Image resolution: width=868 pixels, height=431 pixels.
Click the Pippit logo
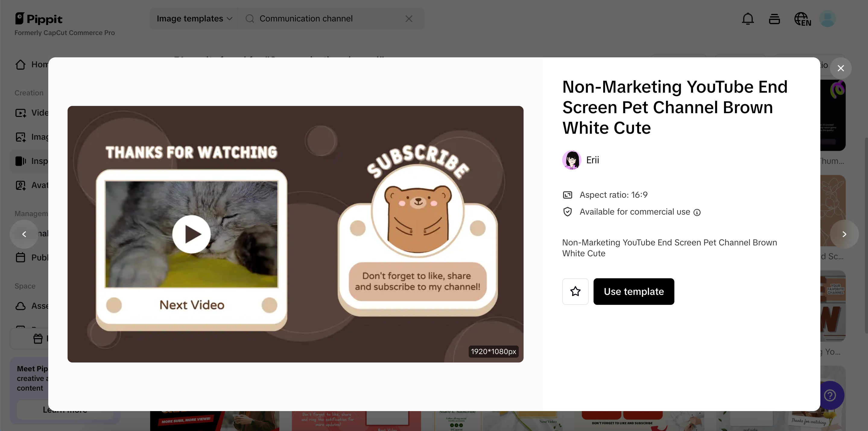[39, 18]
